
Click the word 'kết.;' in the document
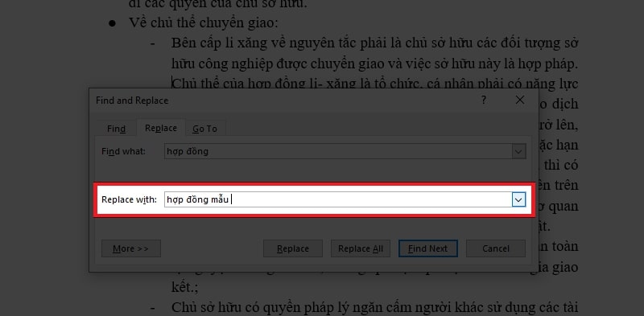point(184,287)
